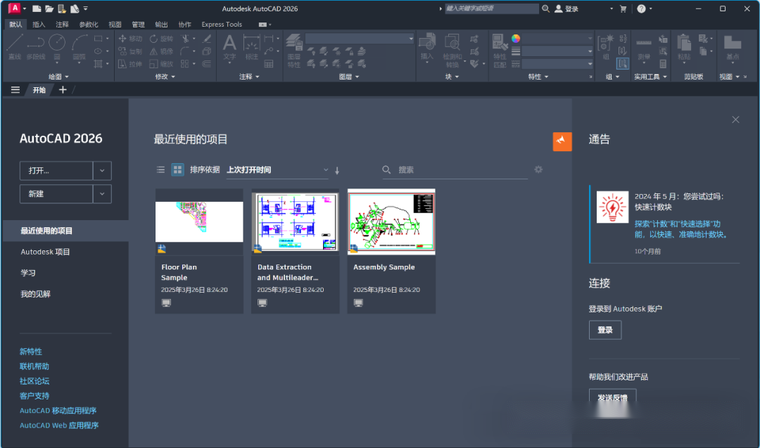The height and width of the screenshot is (448, 760).
Task: Click the New (新建) button
Action: (x=56, y=194)
